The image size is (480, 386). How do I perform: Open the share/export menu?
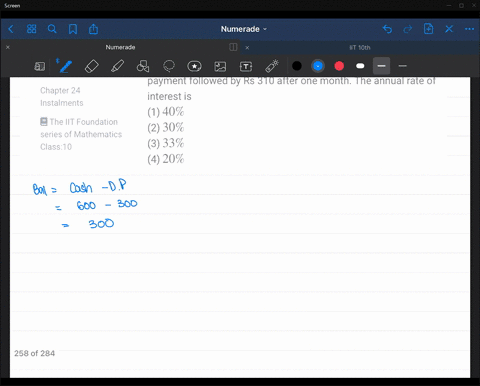(93, 29)
